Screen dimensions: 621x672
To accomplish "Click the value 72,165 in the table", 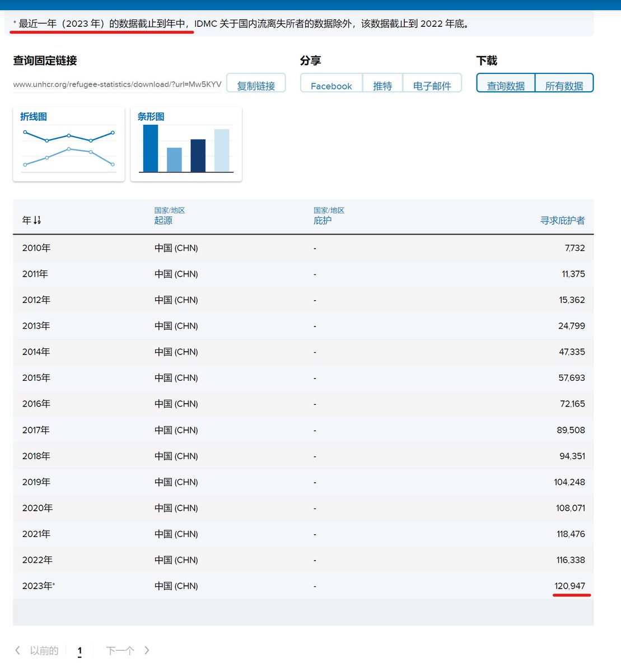I will tap(572, 403).
